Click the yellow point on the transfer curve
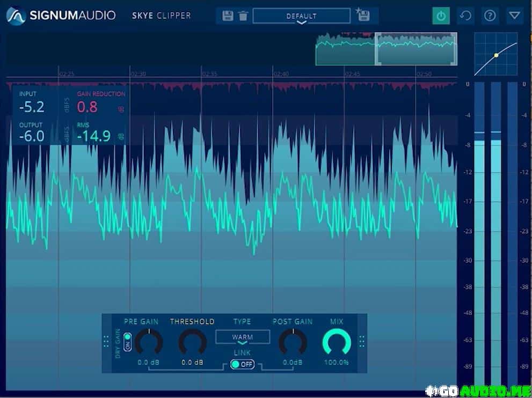Screen dimensions: 532x398 tap(497, 55)
